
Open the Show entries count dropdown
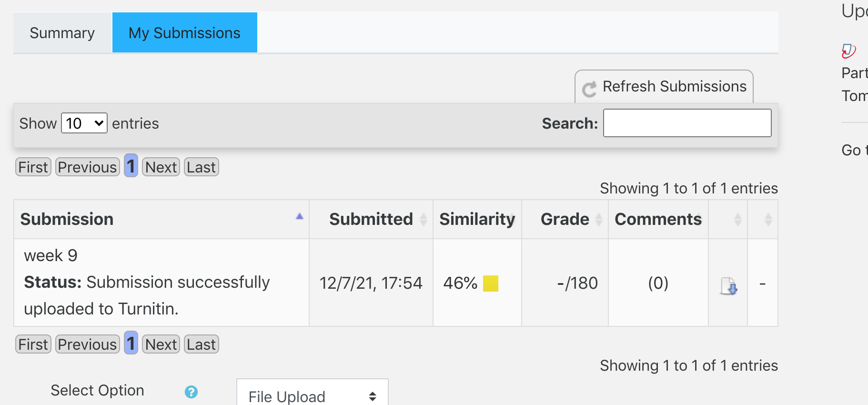pos(84,123)
